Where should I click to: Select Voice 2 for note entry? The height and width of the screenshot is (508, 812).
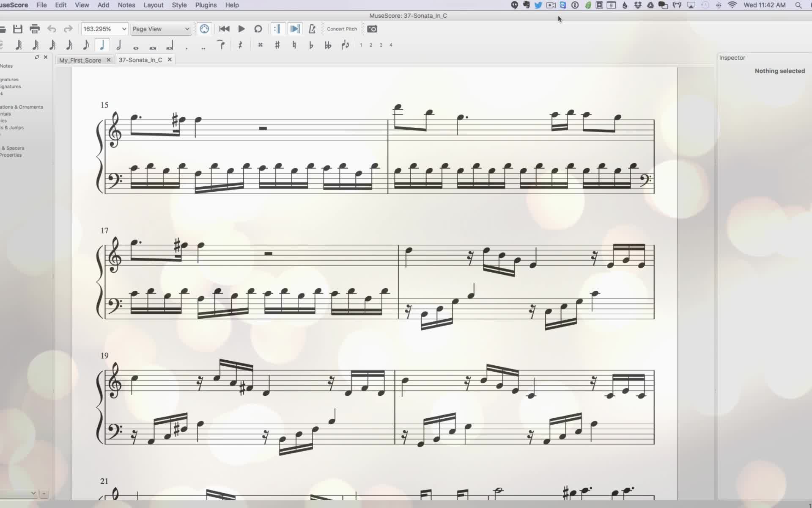pyautogui.click(x=370, y=45)
